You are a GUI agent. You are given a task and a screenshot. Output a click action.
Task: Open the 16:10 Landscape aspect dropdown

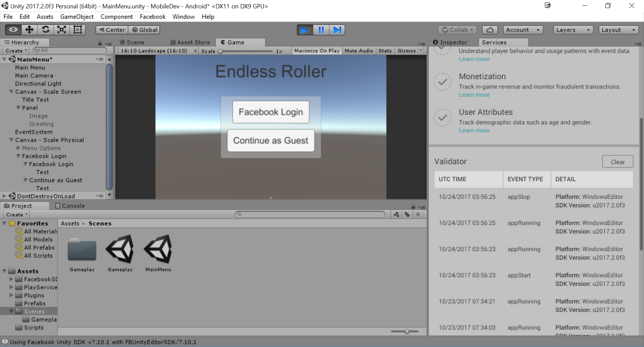(x=158, y=51)
